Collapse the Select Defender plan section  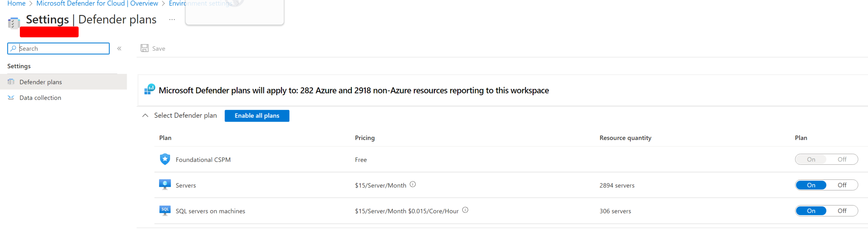(x=145, y=116)
